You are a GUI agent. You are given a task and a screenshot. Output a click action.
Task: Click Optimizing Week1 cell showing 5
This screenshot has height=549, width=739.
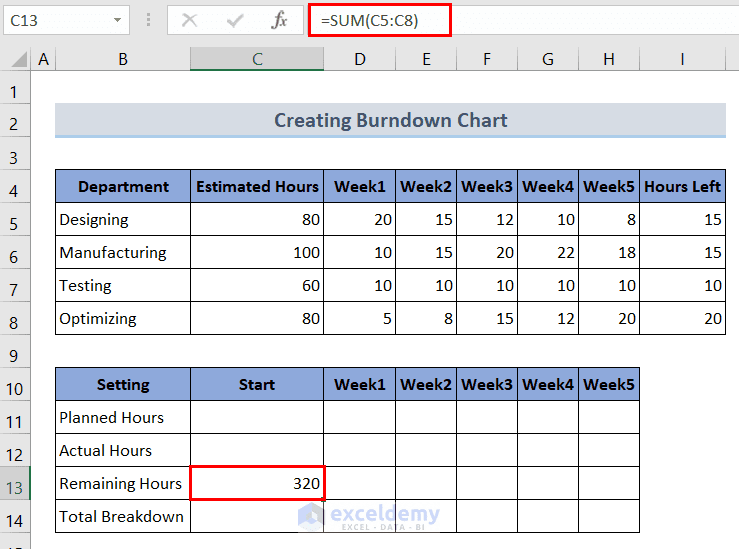pyautogui.click(x=360, y=319)
